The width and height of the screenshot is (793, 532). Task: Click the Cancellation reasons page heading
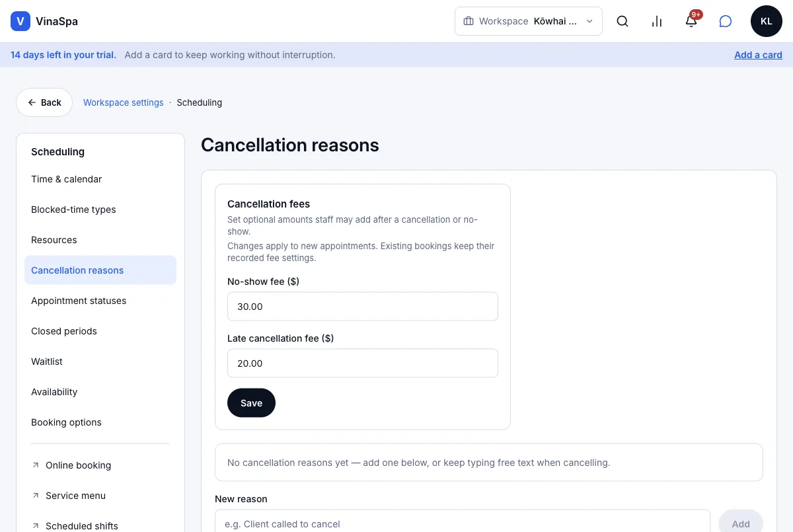(x=290, y=145)
